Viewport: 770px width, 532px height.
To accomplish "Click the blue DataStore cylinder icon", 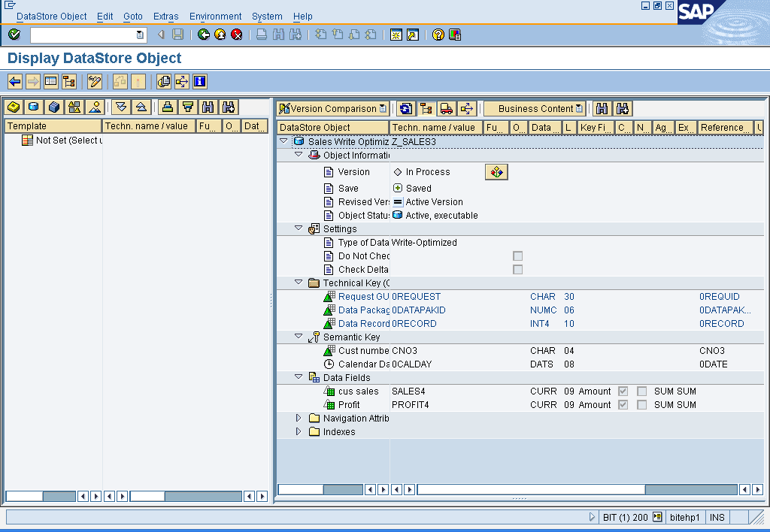I will pyautogui.click(x=34, y=107).
